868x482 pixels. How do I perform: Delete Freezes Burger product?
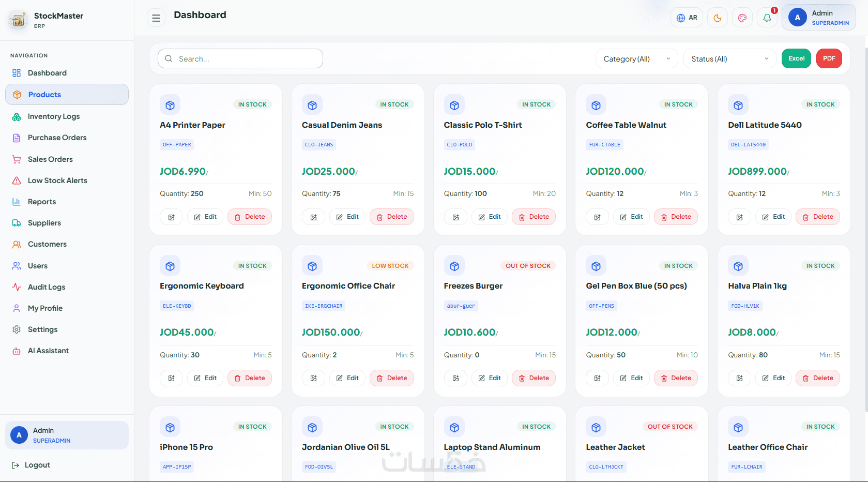[534, 378]
